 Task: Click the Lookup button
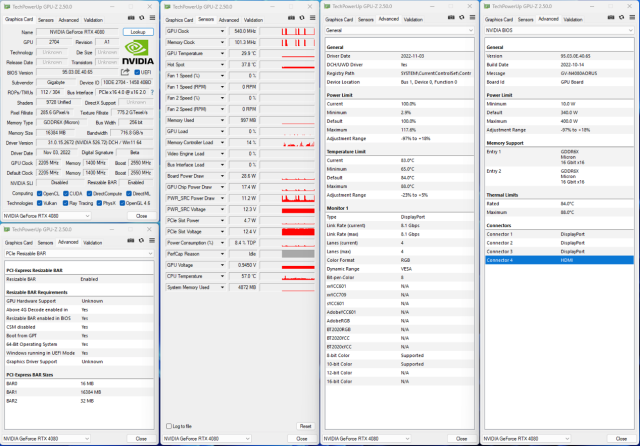click(x=138, y=32)
